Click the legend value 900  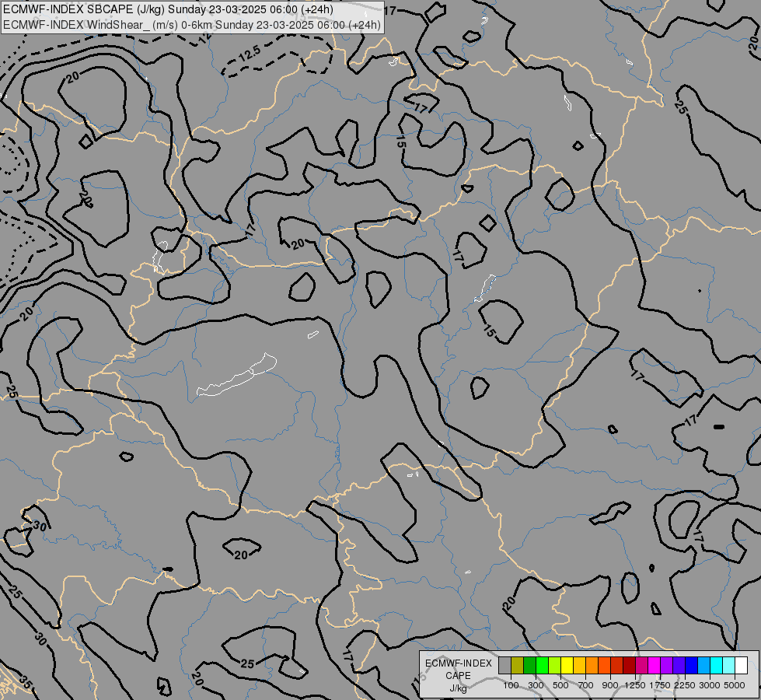(610, 685)
